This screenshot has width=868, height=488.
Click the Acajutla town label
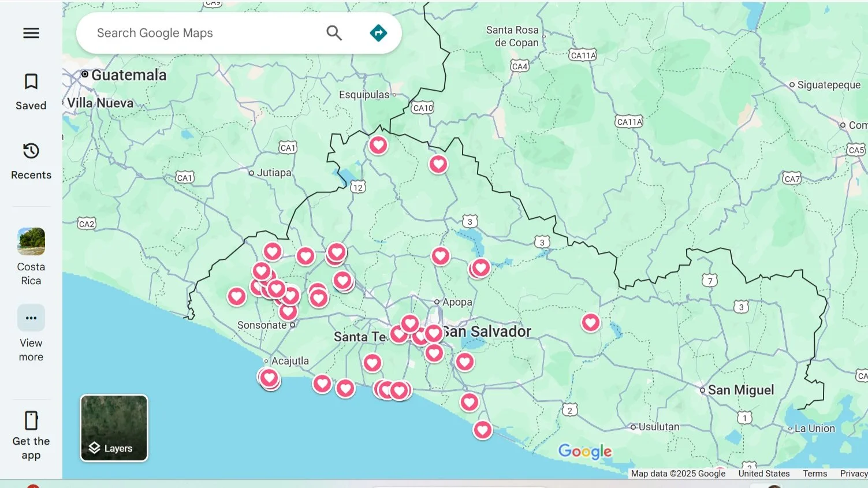click(290, 361)
